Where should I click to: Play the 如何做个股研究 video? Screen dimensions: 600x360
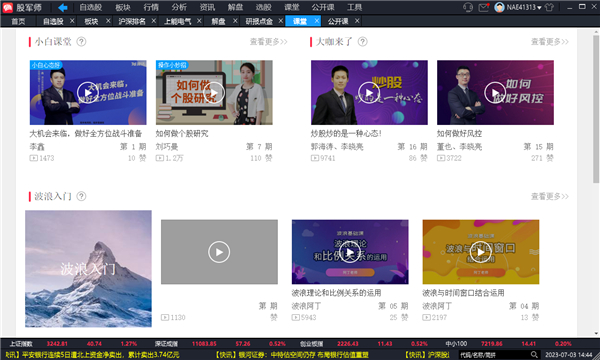[x=214, y=93]
